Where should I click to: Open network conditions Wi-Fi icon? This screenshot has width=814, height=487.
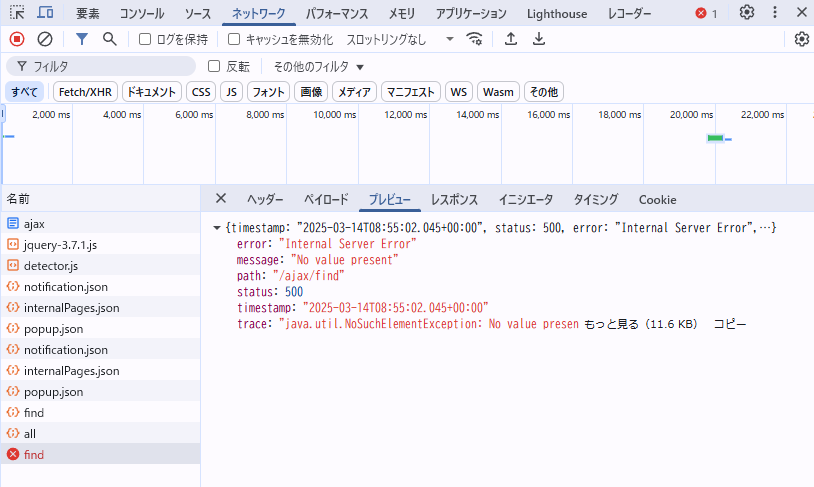pos(475,39)
